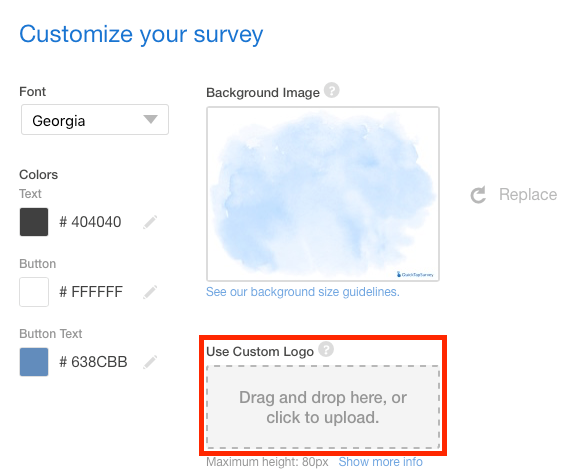The width and height of the screenshot is (585, 476).
Task: Click the pencil icon beside # FFFFFF
Action: 150,292
